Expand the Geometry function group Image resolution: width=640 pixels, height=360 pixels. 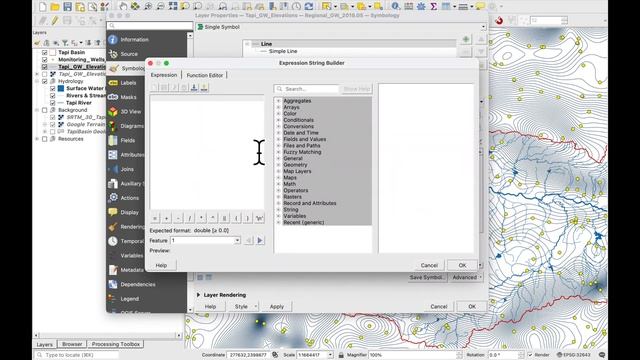pyautogui.click(x=278, y=165)
